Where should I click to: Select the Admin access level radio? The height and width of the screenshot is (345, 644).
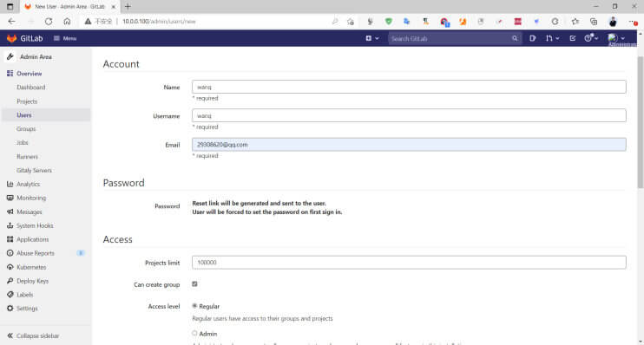194,334
